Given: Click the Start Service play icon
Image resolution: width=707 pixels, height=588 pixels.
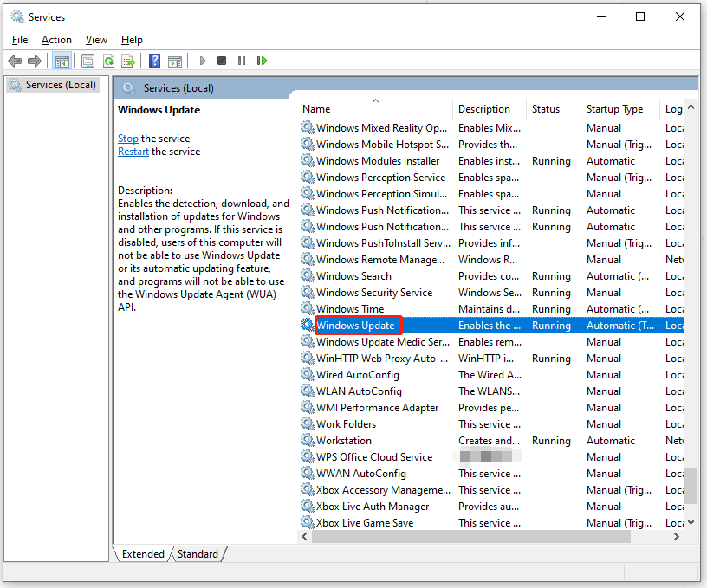Looking at the screenshot, I should coord(203,61).
